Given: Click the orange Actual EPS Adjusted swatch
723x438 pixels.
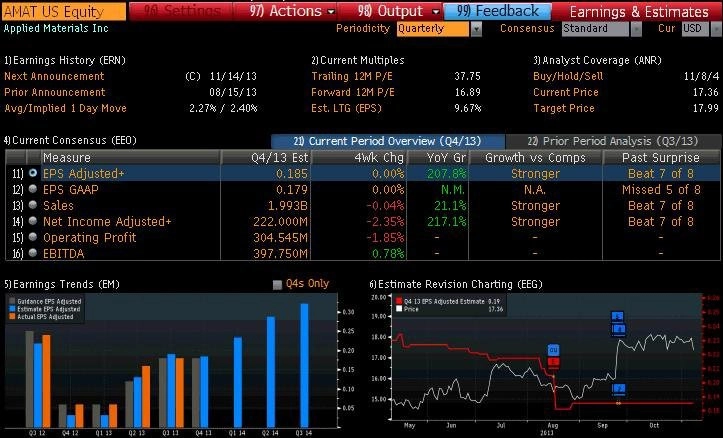Looking at the screenshot, I should click(12, 317).
